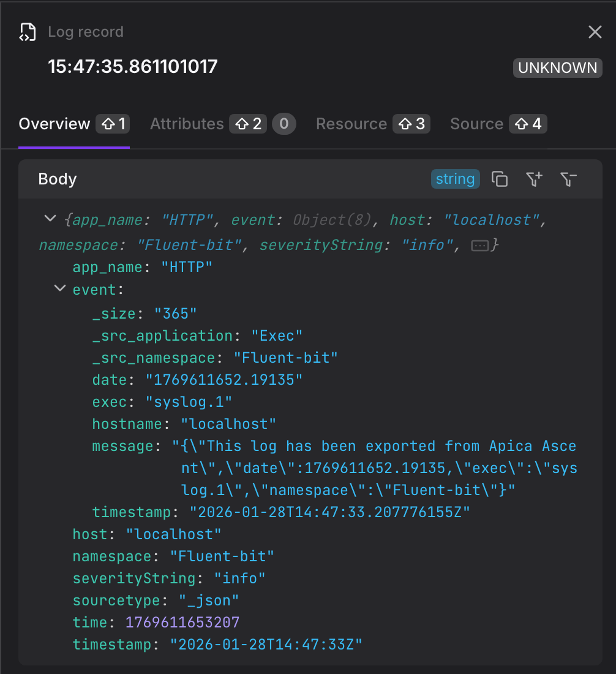Go to the Source tab

click(476, 124)
